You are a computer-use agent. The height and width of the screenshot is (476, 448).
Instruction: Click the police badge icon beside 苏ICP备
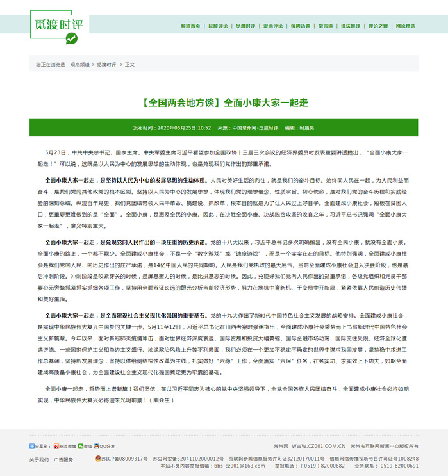click(x=97, y=459)
